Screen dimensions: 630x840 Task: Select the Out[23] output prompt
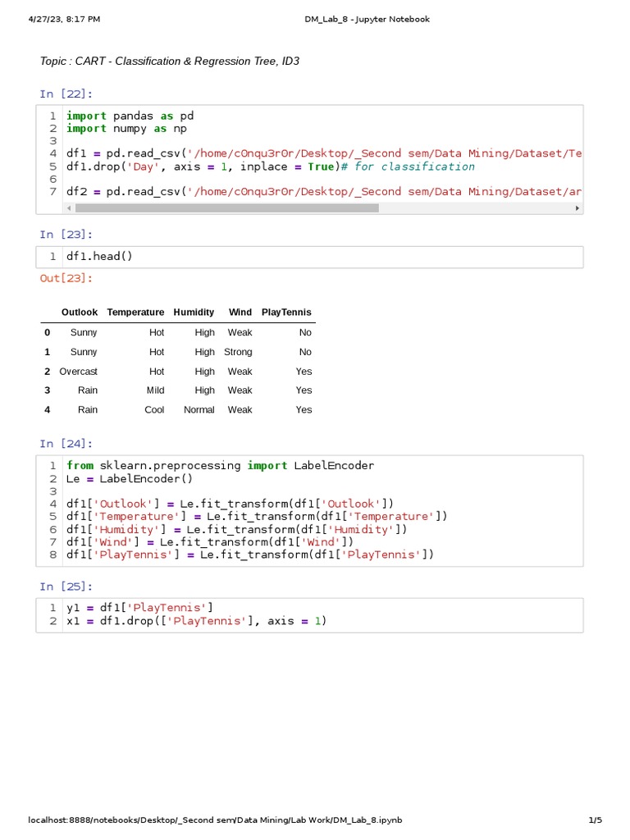[66, 278]
